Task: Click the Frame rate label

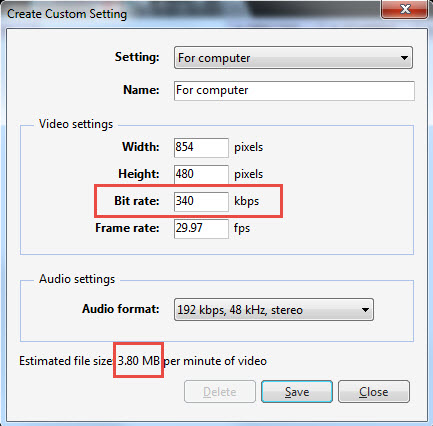Action: pyautogui.click(x=127, y=228)
